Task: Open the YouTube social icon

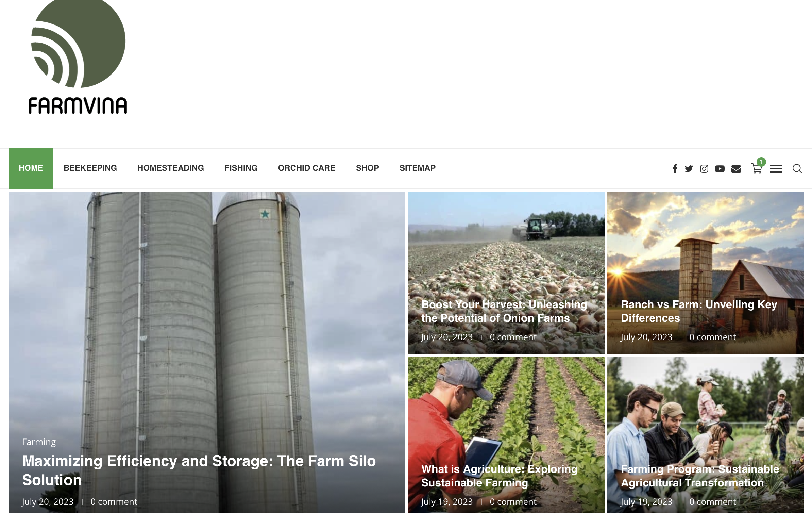Action: point(720,169)
